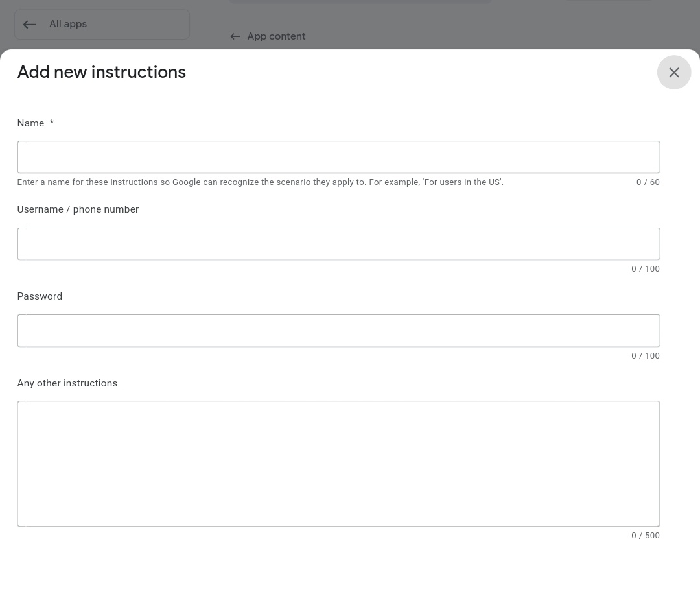Click into the Username / phone number field
Image resolution: width=700 pixels, height=592 pixels.
[338, 244]
